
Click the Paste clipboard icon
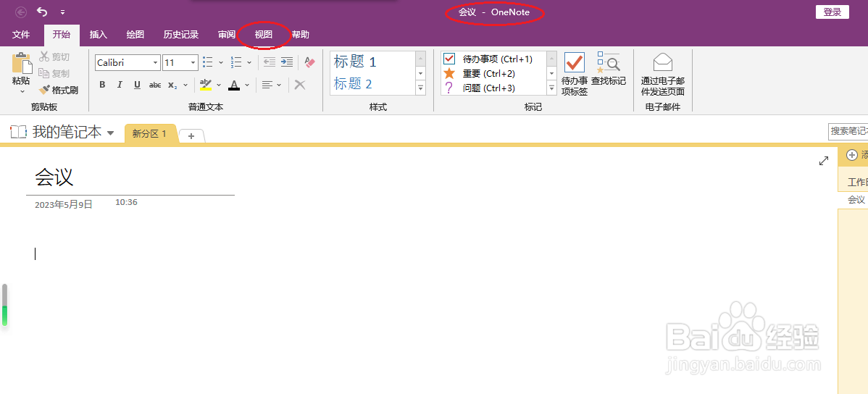tap(22, 63)
